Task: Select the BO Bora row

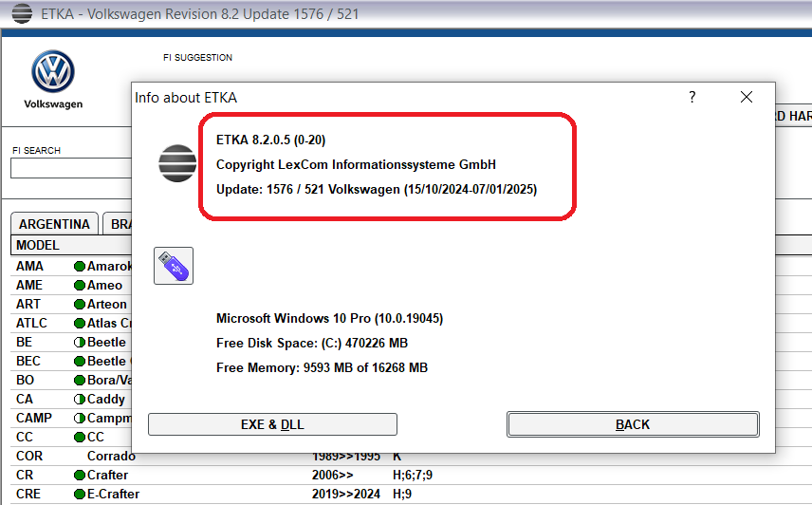Action: 71,381
